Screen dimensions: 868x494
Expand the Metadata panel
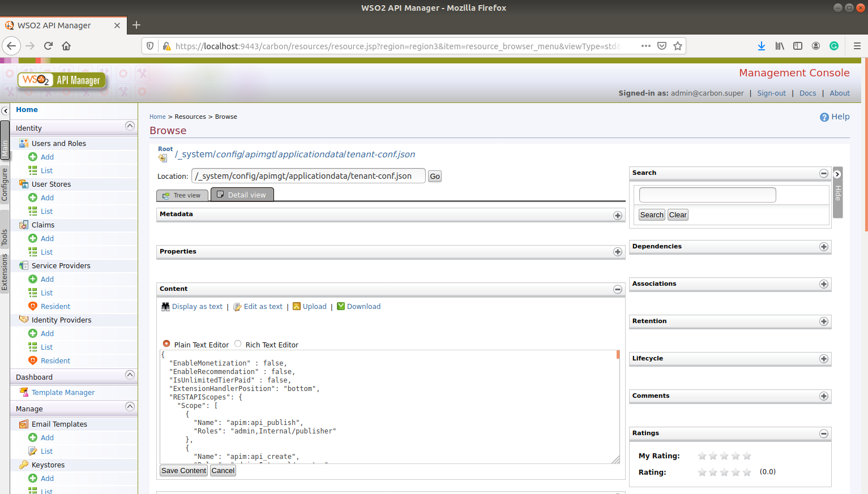(617, 216)
